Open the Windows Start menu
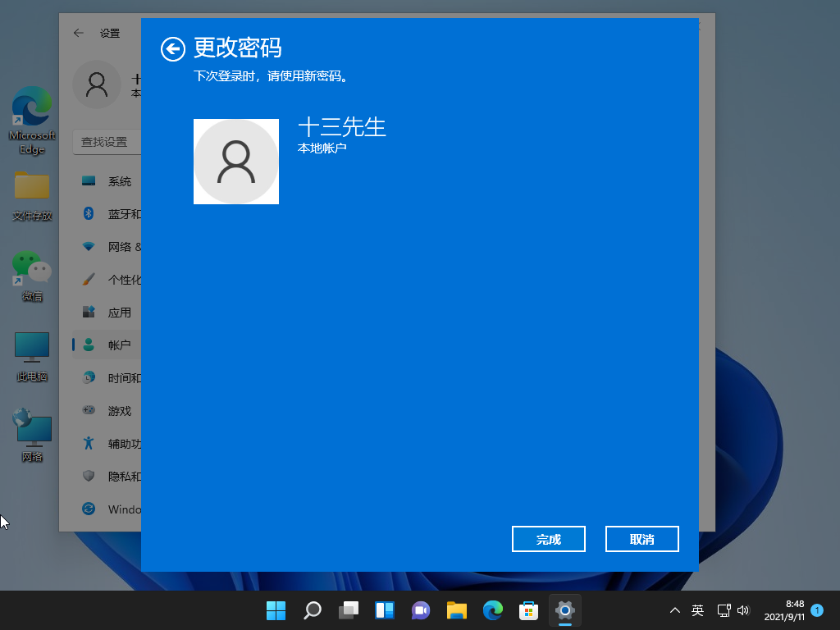840x630 pixels. 276,610
